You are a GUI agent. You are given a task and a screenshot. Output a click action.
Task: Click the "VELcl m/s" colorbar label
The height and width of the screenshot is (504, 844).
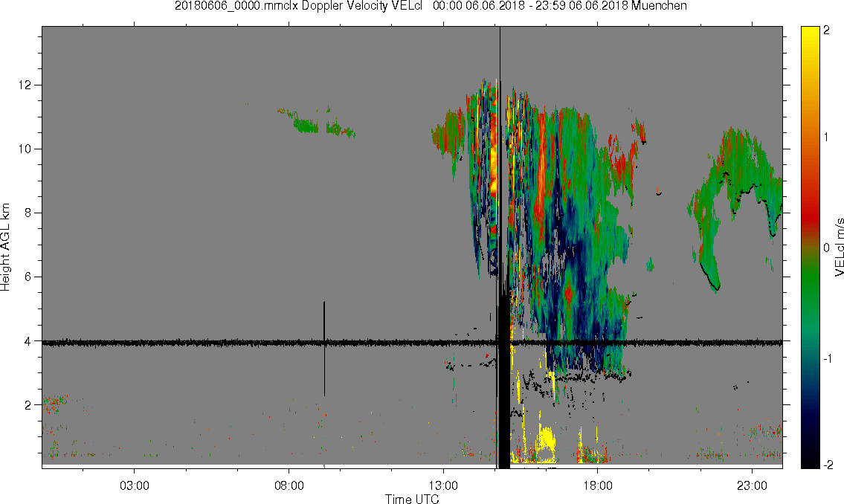[x=839, y=248]
